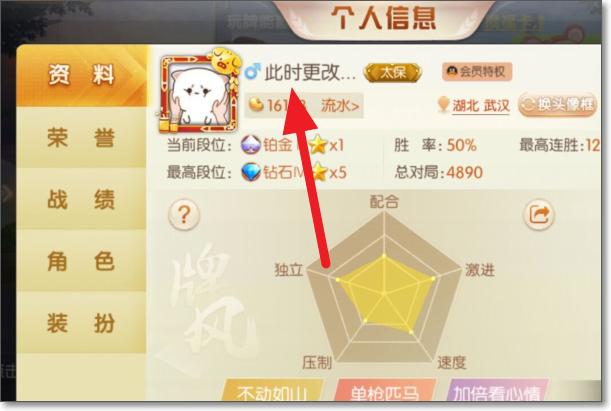Viewport: 611px width, 411px height.
Task: Click the 单枪匹马 play style tag
Action: [385, 390]
